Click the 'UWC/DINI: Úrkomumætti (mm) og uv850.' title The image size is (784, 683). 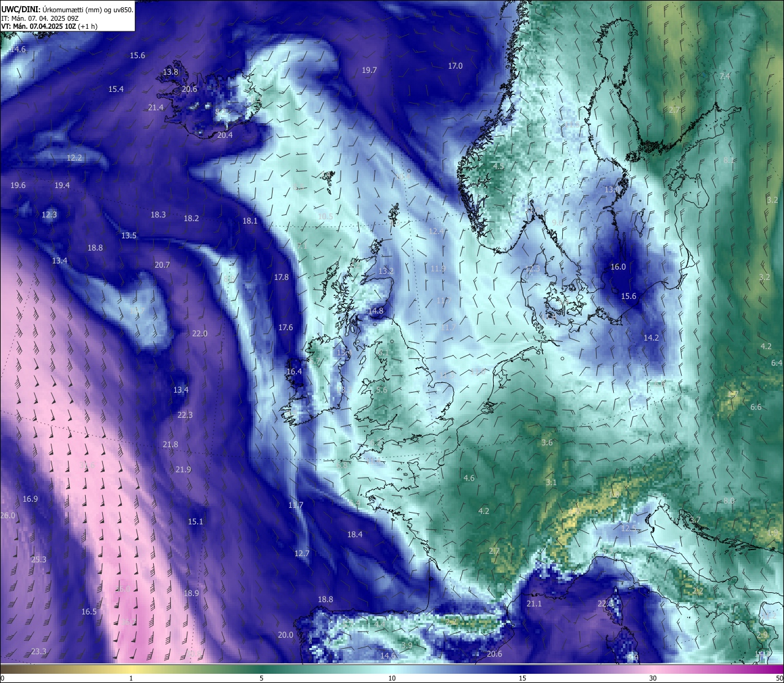coord(67,10)
